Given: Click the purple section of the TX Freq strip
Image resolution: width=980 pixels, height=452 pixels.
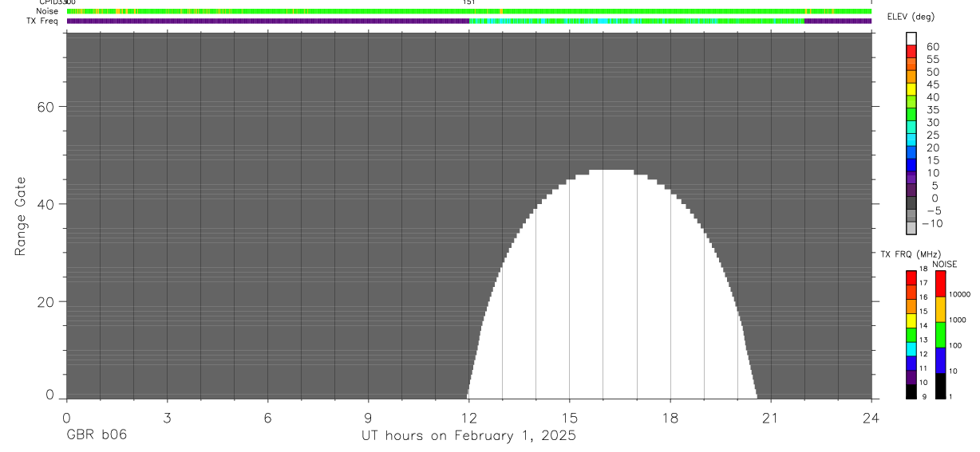Looking at the screenshot, I should pos(267,21).
